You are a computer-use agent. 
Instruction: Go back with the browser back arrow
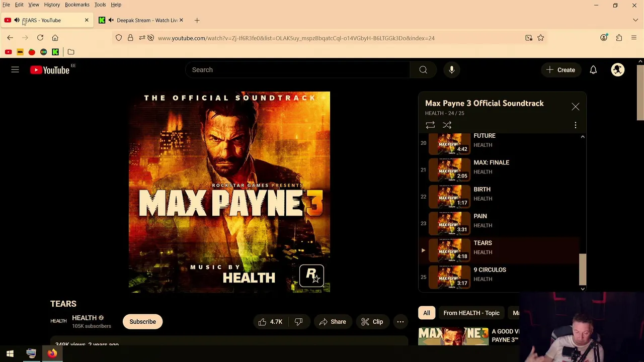[x=10, y=38]
